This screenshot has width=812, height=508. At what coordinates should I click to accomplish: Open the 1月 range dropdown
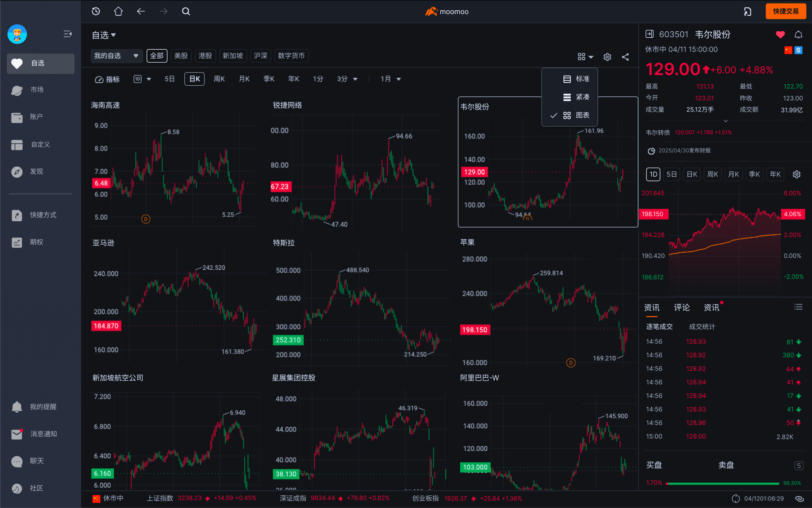[x=391, y=79]
